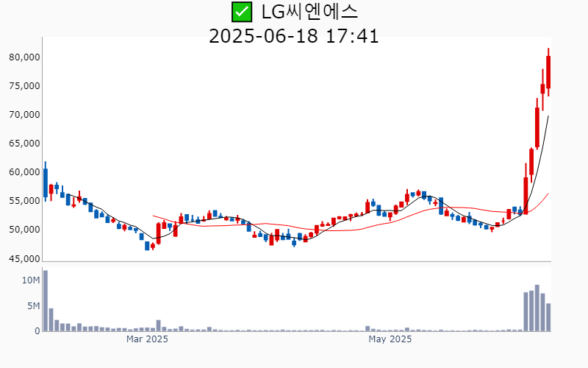Click the 80,000 price axis label
588x368 pixels.
tap(24, 57)
